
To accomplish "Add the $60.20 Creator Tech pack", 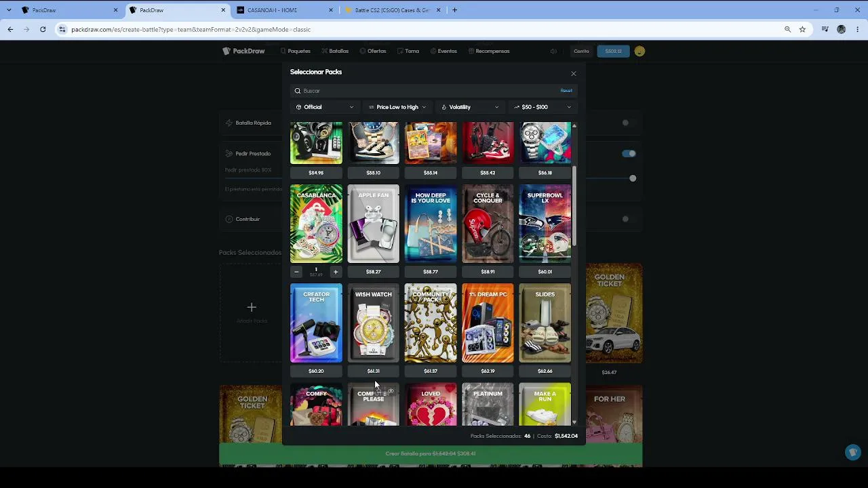I will (x=316, y=371).
